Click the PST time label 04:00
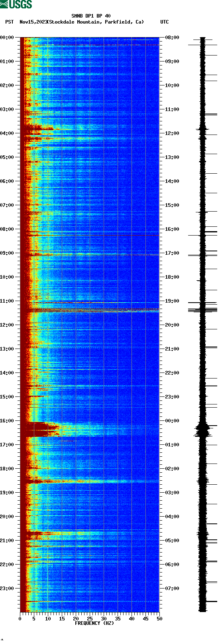This screenshot has width=220, height=644. (7, 133)
